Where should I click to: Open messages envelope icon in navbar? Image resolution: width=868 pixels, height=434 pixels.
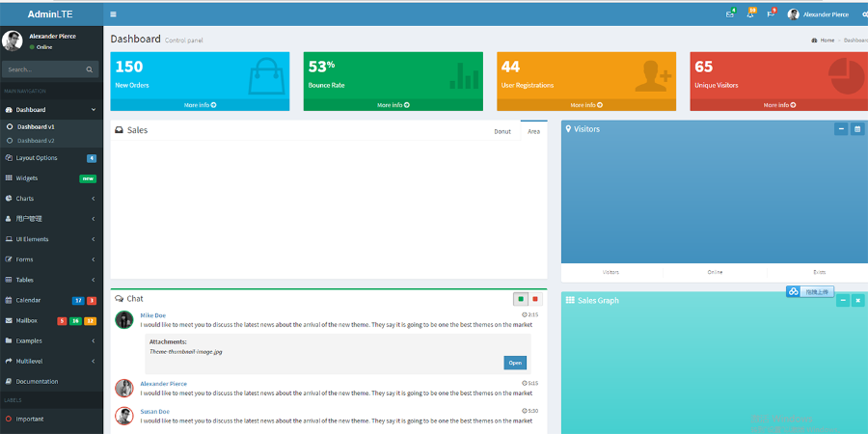(x=730, y=14)
